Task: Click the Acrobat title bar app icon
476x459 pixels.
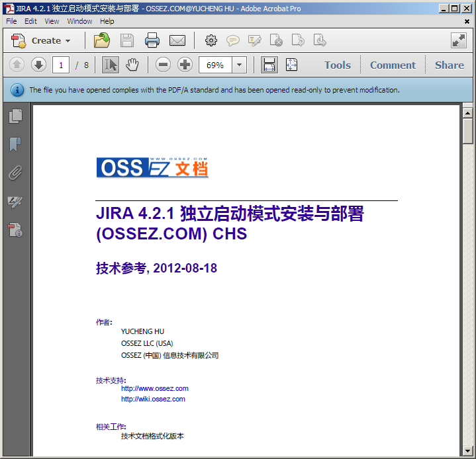Action: coord(9,9)
